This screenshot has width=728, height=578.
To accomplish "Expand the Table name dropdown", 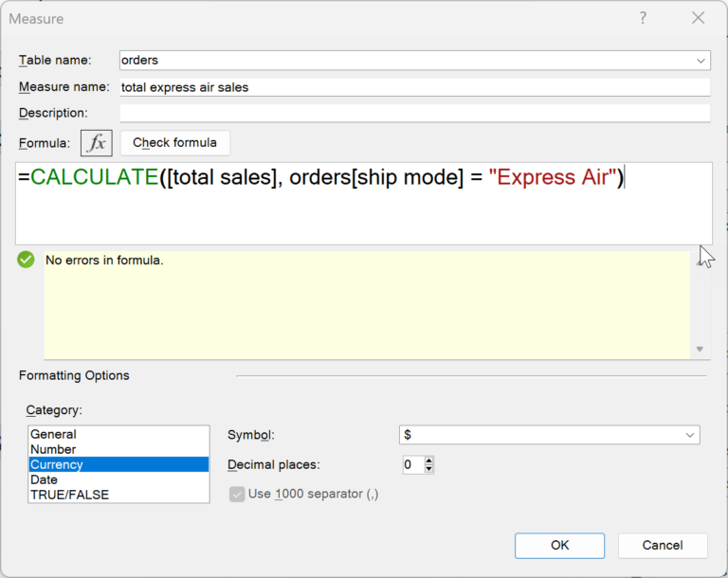I will (x=701, y=60).
